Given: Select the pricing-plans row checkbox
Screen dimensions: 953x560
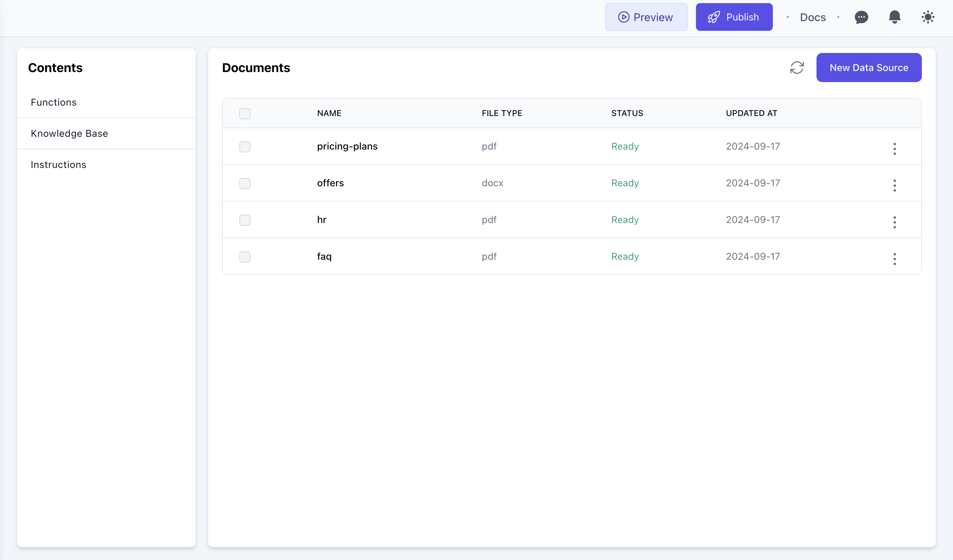Looking at the screenshot, I should tap(245, 147).
